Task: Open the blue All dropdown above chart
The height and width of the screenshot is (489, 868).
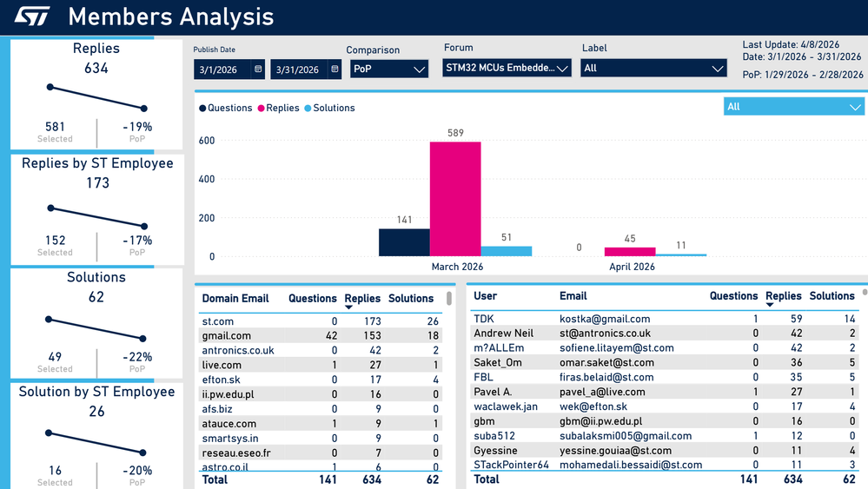Action: coord(794,107)
